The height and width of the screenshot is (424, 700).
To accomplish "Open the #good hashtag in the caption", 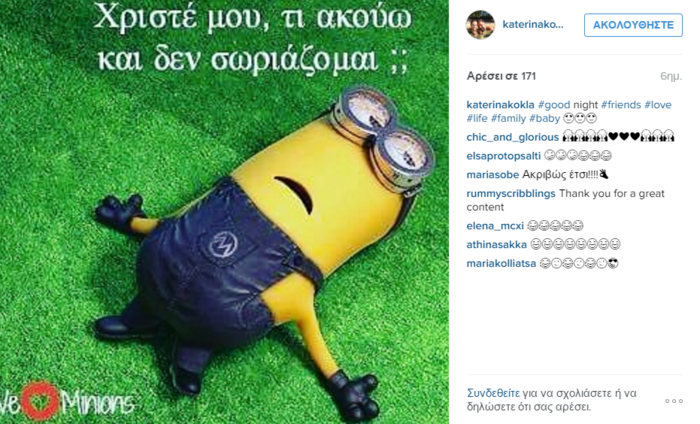I will click(x=554, y=105).
